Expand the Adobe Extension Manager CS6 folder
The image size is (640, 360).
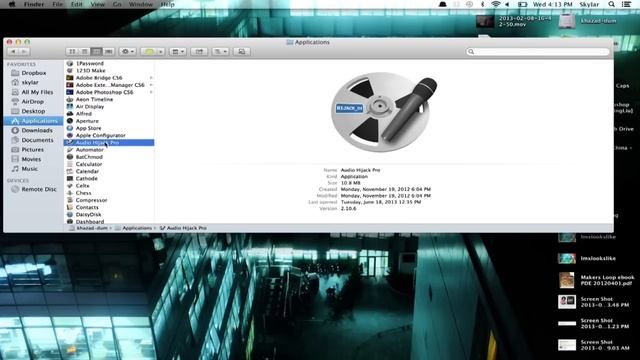tap(151, 85)
